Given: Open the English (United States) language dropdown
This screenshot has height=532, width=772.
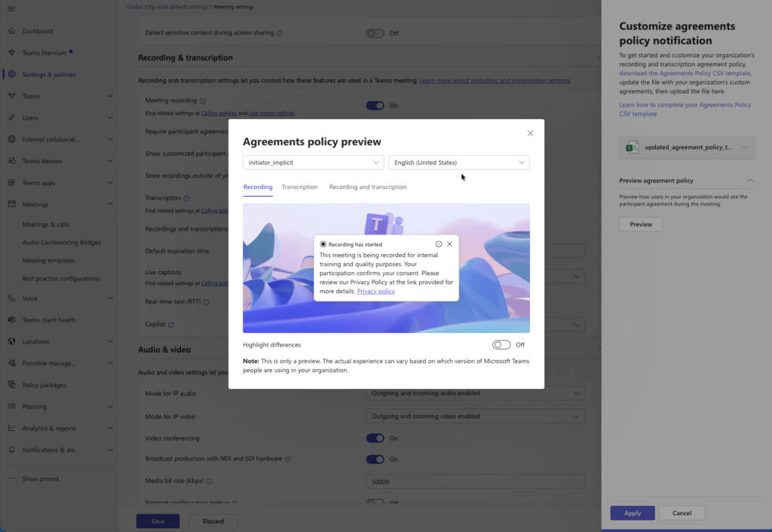Looking at the screenshot, I should coord(458,162).
